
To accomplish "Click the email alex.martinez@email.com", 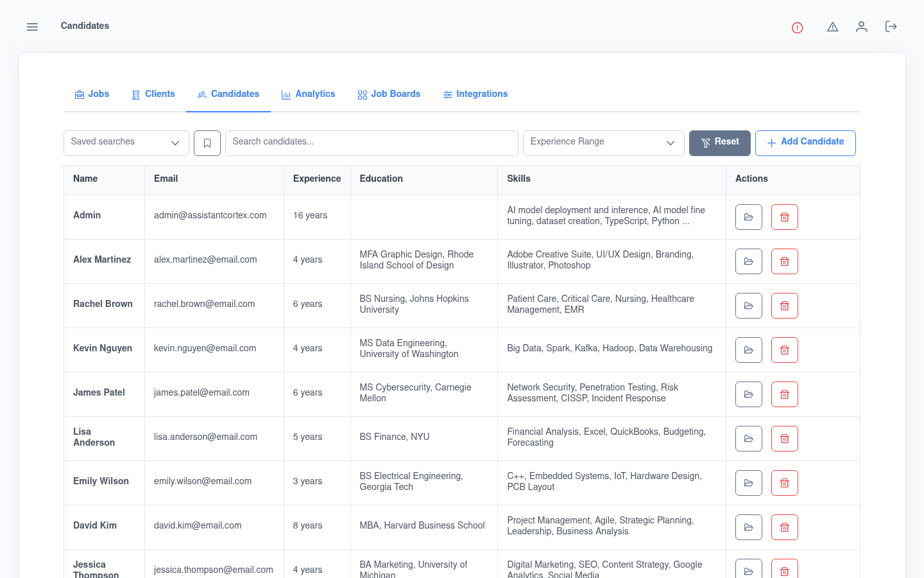I will point(205,259).
